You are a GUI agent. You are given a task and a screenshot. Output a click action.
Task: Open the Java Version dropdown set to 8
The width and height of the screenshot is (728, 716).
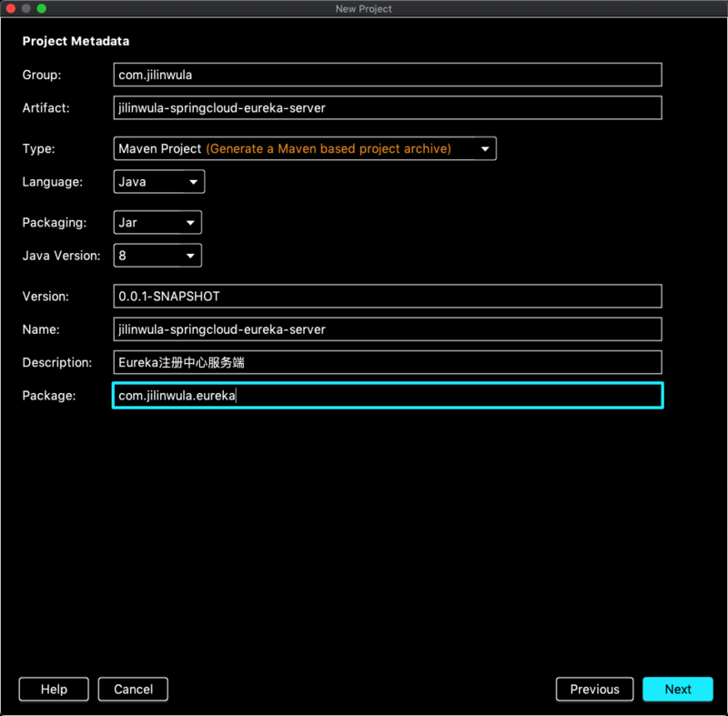pyautogui.click(x=157, y=256)
